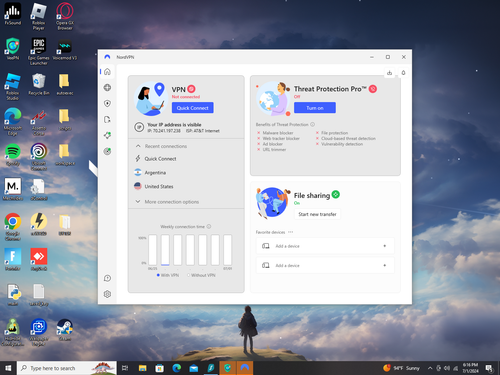Screen dimensions: 500x375
Task: Open Epic Games Launcher desktop shortcut
Action: (39, 51)
